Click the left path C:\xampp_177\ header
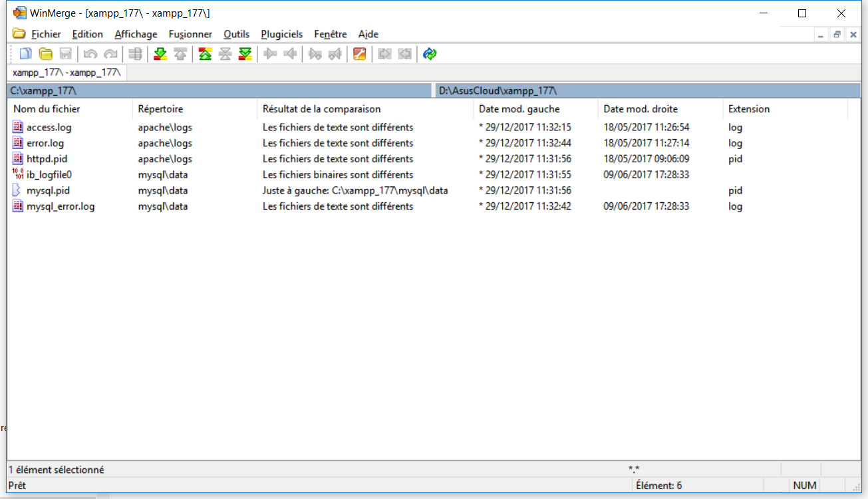The image size is (868, 499). (219, 90)
